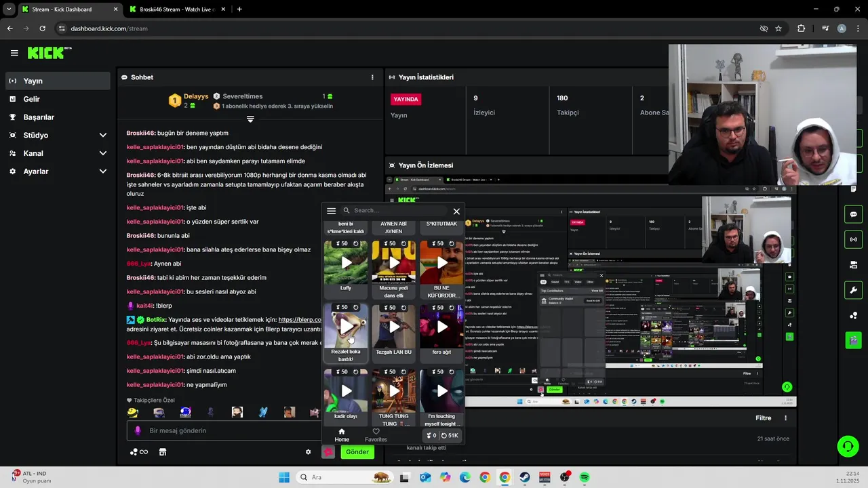Viewport: 868px width, 488px height.
Task: Open the channel points infinity icon
Action: click(139, 452)
